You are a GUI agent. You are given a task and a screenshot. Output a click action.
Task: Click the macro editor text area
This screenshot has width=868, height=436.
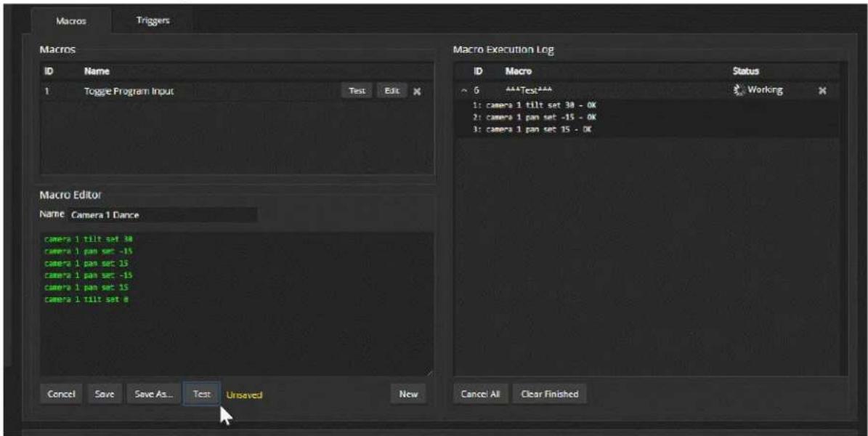pos(237,304)
